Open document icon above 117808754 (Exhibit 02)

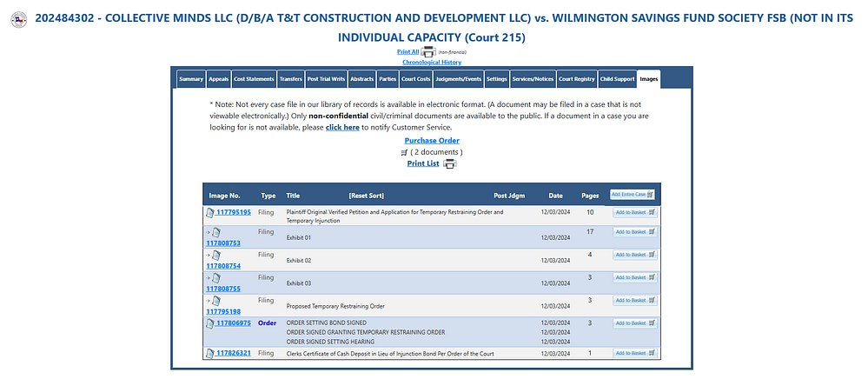(x=215, y=256)
